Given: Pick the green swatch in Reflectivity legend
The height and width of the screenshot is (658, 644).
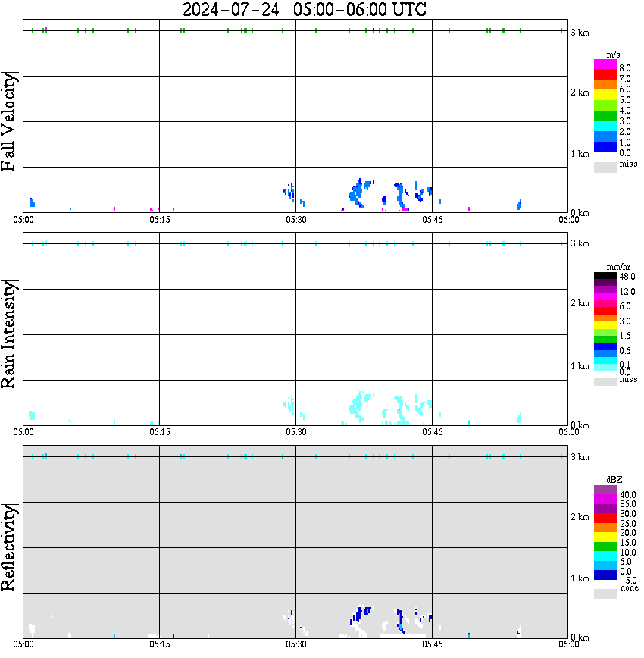Looking at the screenshot, I should pos(605,547).
